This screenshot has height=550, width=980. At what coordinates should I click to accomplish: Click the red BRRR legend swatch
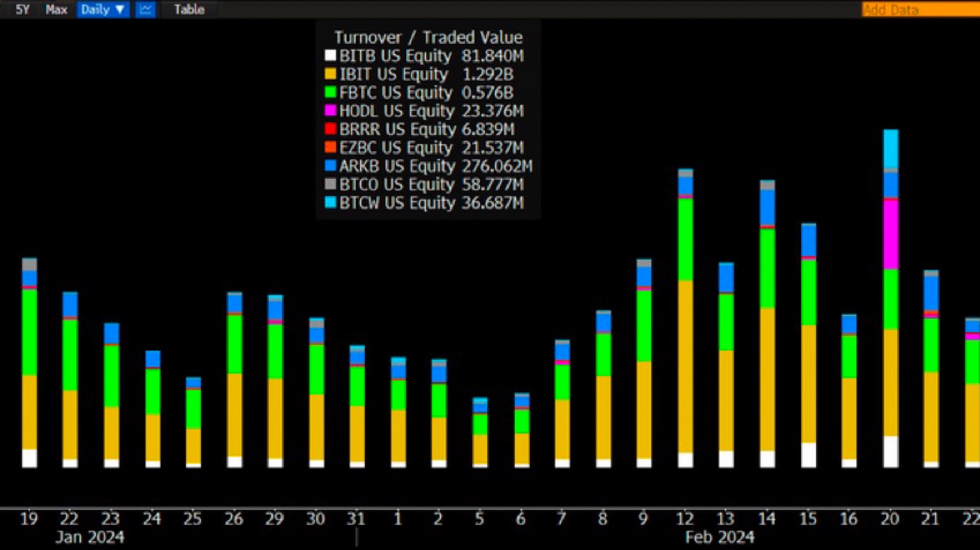330,129
